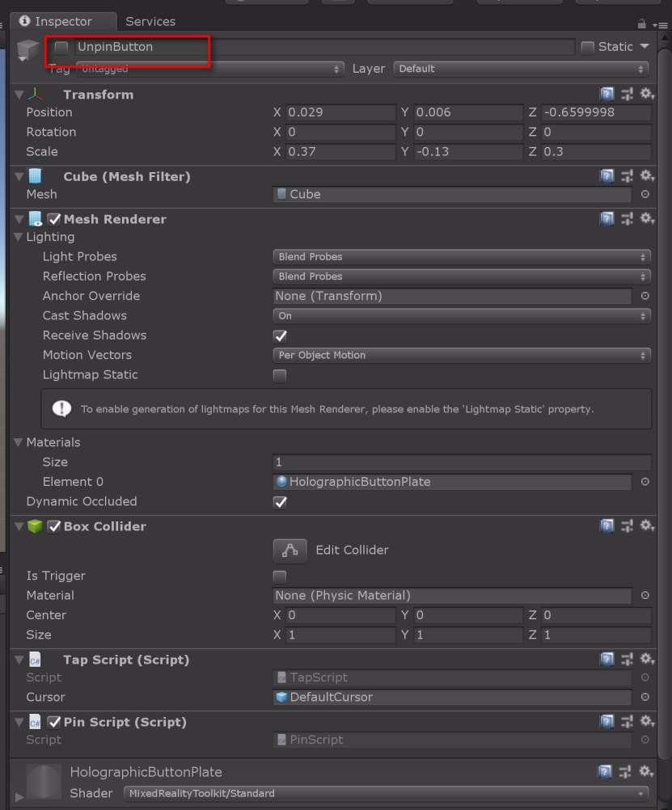
Task: Collapse the Transform component foldout
Action: click(19, 95)
